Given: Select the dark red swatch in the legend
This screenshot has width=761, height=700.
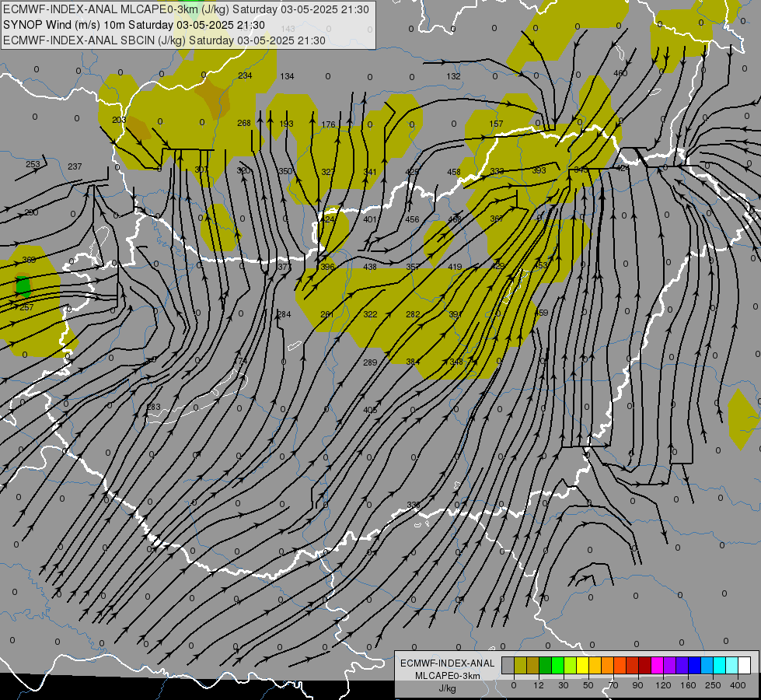Looking at the screenshot, I should (645, 665).
